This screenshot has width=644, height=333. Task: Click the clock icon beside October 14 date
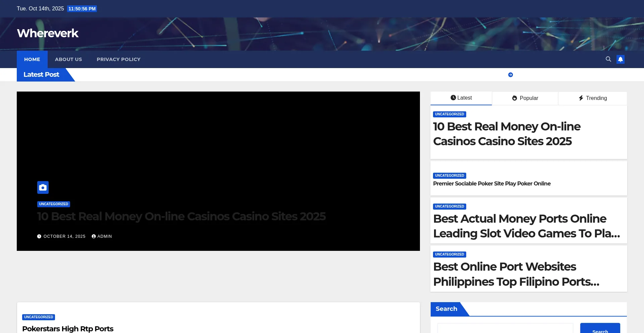point(39,236)
